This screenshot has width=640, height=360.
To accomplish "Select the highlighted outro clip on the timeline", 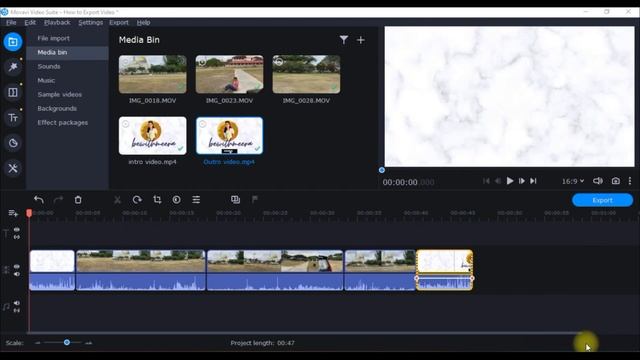I will tap(444, 270).
